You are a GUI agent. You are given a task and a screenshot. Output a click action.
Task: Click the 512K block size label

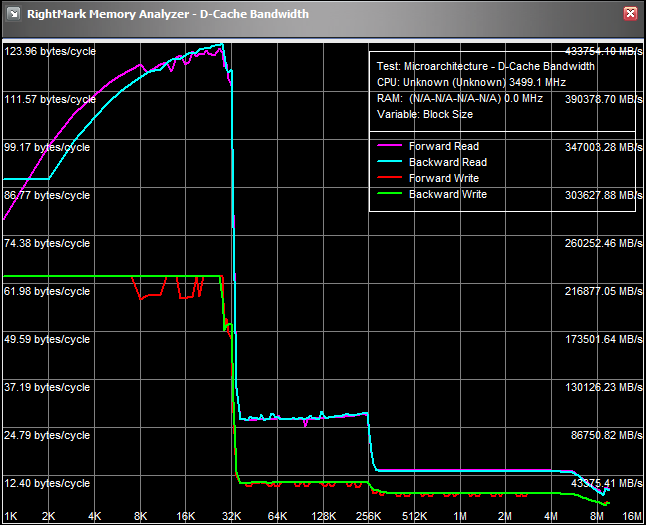(414, 516)
